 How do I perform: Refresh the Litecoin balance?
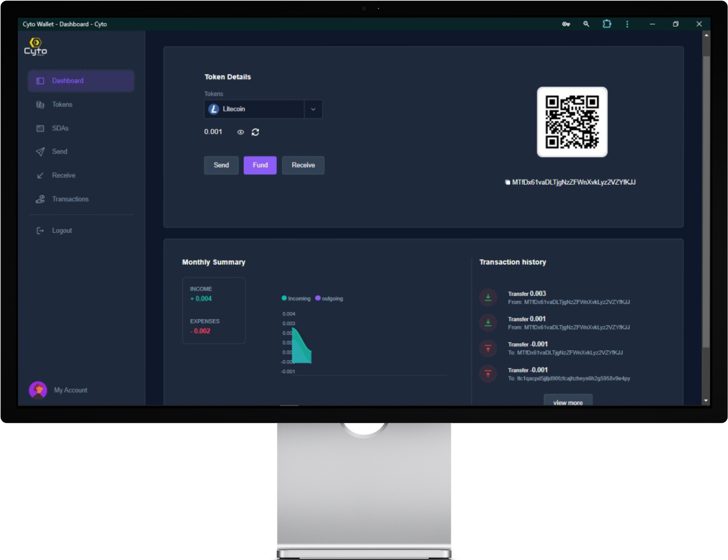pos(255,132)
